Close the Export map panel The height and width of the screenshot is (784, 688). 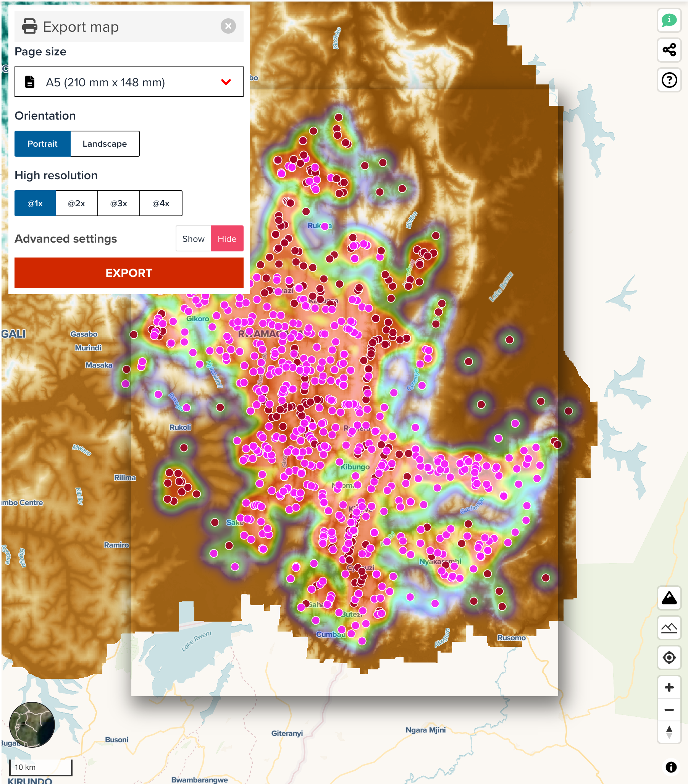228,26
